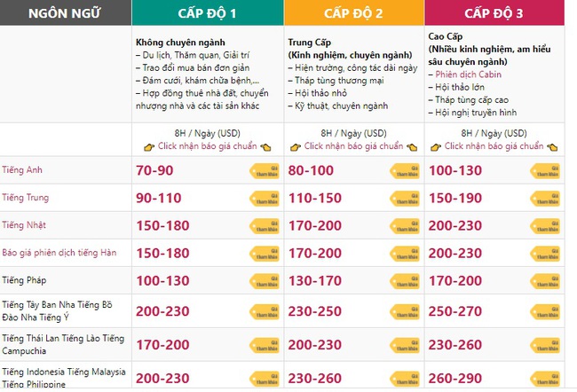Select the price tag beside Chinese 150-190
This screenshot has width=577, height=392.
click(544, 199)
